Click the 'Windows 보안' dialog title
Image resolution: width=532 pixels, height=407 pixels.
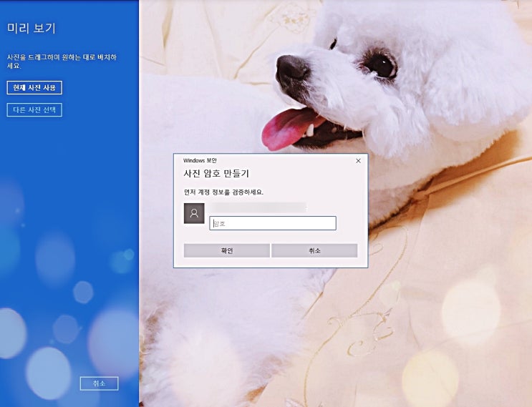[200, 160]
